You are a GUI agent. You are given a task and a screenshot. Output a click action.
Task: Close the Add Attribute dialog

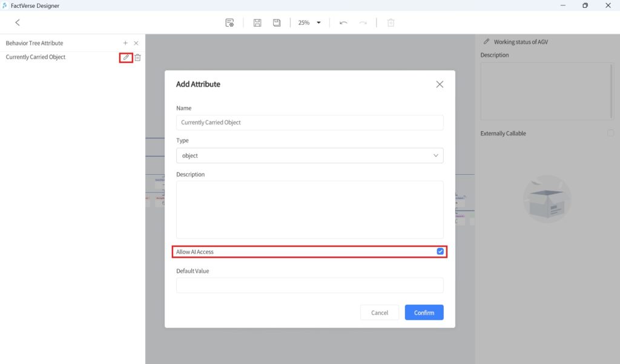[x=440, y=84]
